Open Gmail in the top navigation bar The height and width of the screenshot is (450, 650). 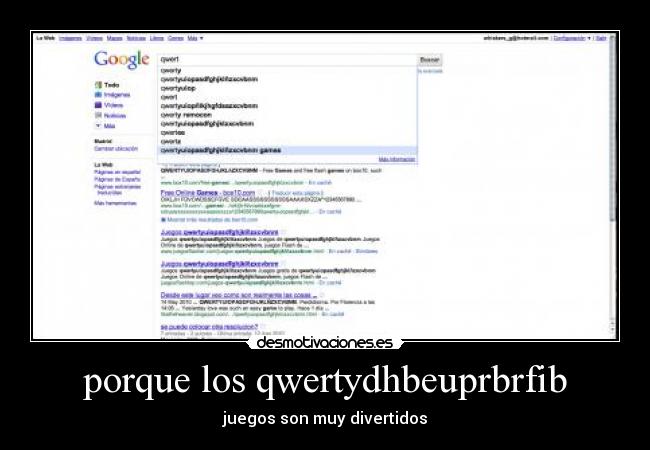point(176,38)
